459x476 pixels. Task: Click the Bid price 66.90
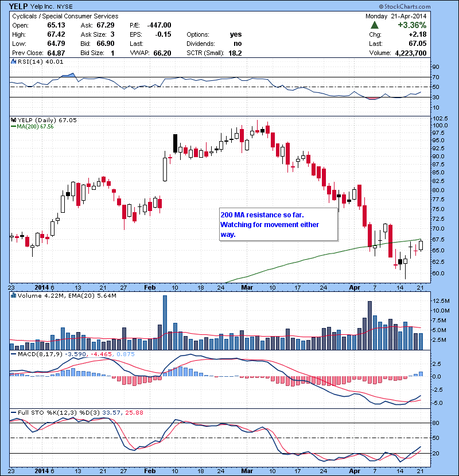[106, 44]
